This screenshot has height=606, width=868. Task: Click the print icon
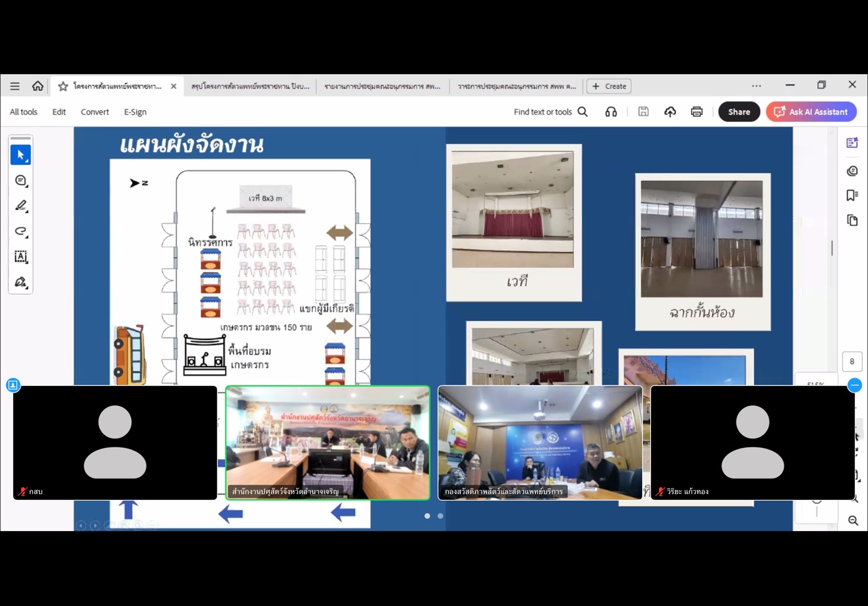(x=696, y=112)
